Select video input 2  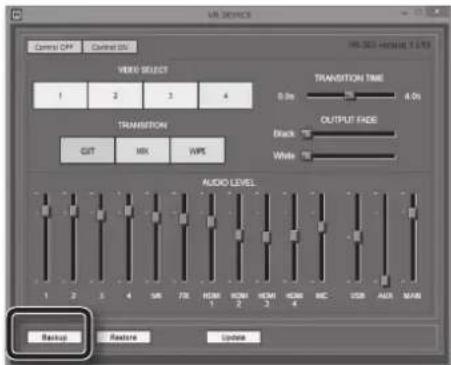(x=115, y=96)
